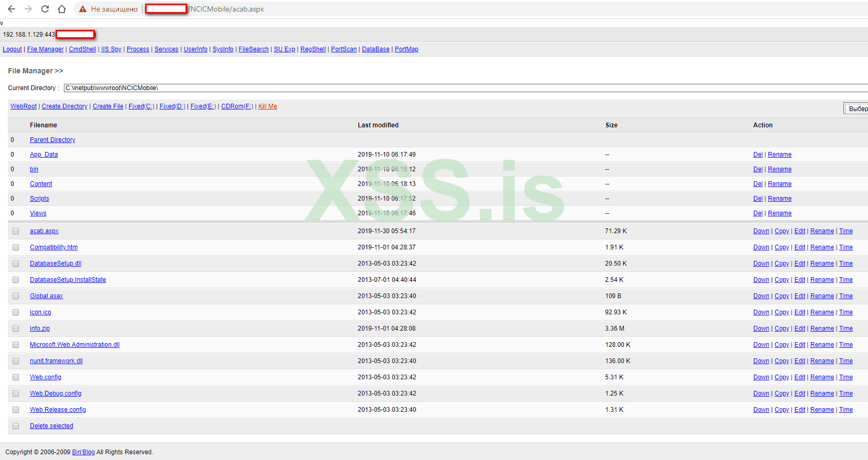The image size is (868, 460).
Task: Click the Create Directory link
Action: (64, 106)
